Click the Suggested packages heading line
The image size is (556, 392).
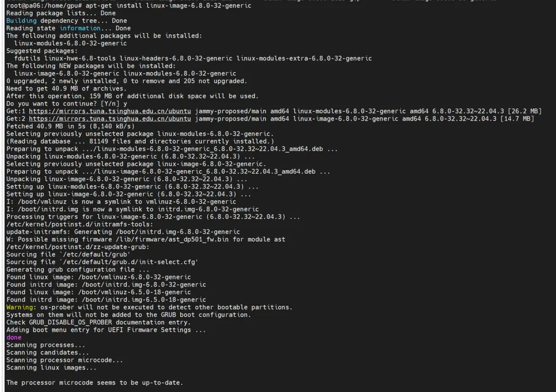point(42,51)
